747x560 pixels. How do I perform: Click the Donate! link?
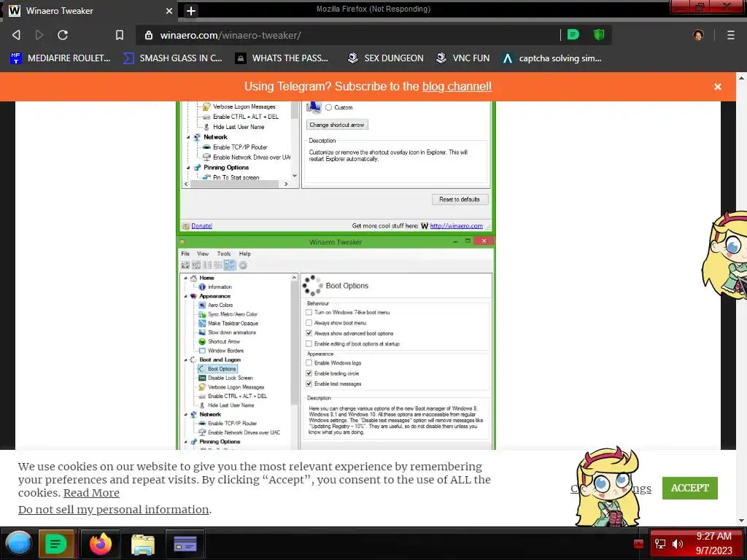click(x=201, y=226)
